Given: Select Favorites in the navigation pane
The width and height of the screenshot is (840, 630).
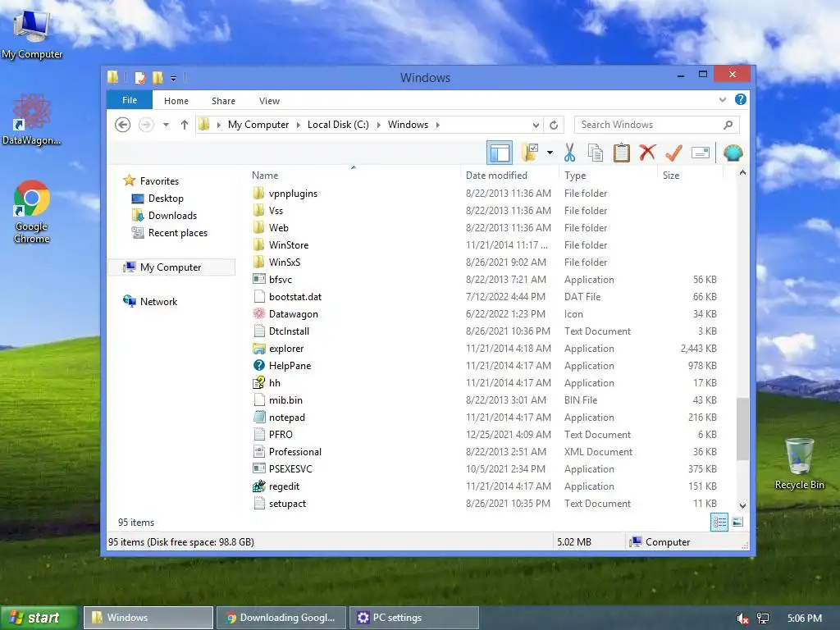Looking at the screenshot, I should point(159,181).
